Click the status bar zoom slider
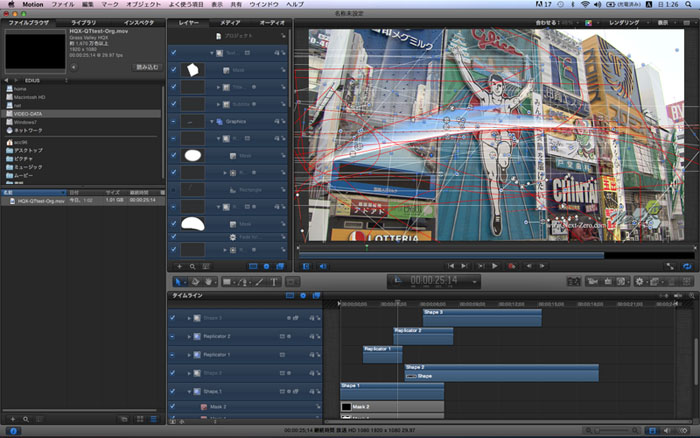The height and width of the screenshot is (438, 700). (612, 431)
